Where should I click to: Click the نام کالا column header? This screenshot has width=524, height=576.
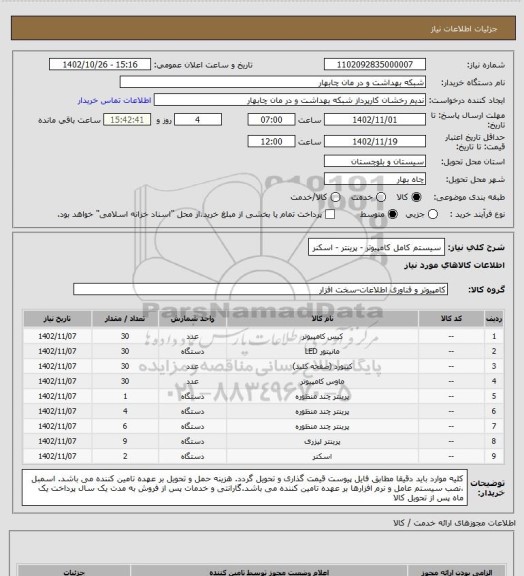322,319
